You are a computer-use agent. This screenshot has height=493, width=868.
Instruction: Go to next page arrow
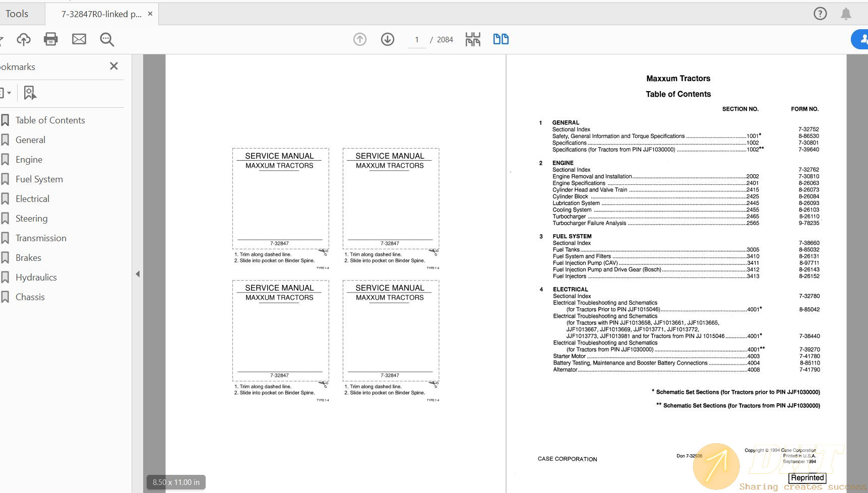click(388, 39)
